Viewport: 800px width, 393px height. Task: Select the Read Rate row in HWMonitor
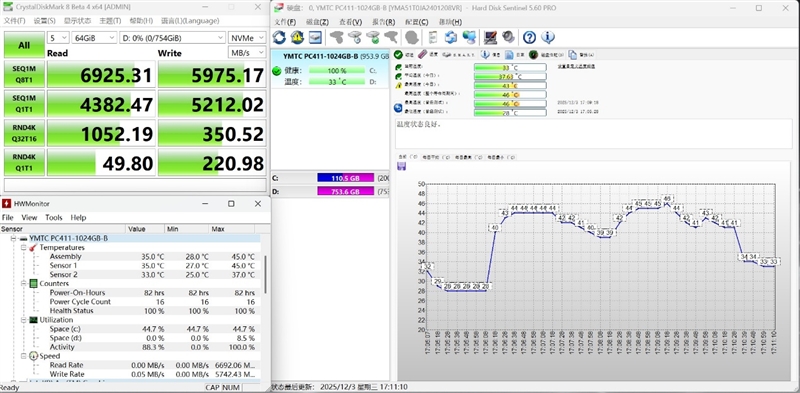131,365
